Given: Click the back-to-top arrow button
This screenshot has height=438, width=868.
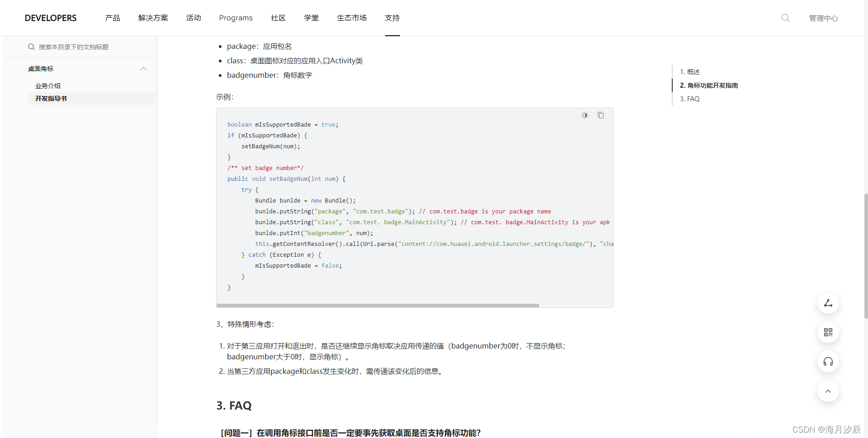Looking at the screenshot, I should (x=828, y=391).
